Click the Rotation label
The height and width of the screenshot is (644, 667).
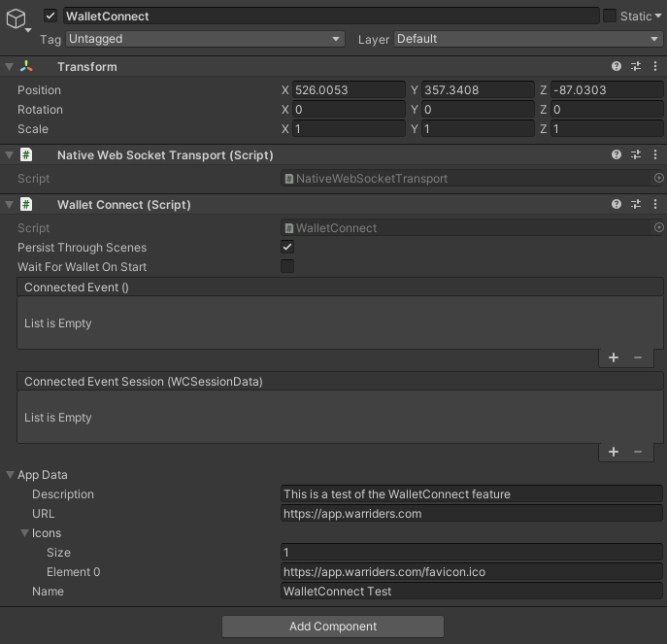[40, 110]
